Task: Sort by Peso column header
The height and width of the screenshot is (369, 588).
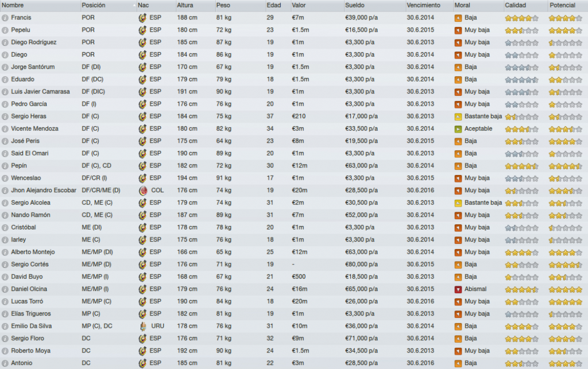Action: (x=240, y=5)
